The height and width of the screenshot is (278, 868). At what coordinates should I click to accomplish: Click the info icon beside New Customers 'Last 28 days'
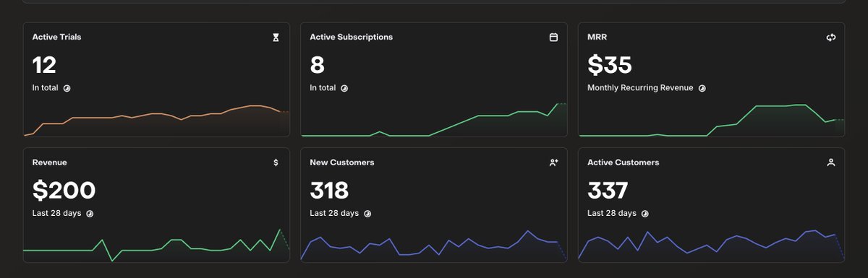[367, 214]
